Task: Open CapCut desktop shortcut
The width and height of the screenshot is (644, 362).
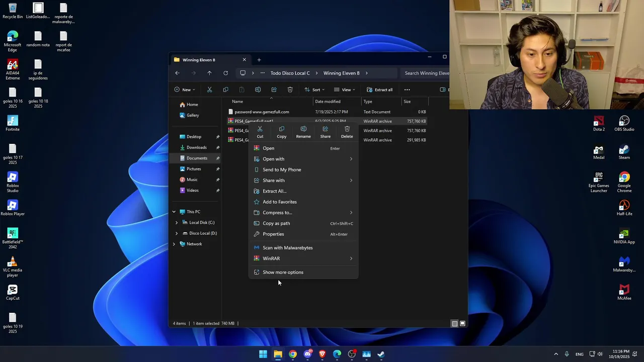Action: (x=13, y=293)
